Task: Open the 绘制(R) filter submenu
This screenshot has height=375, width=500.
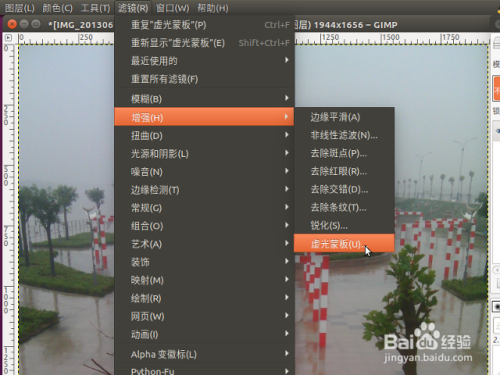Action: coord(204,298)
